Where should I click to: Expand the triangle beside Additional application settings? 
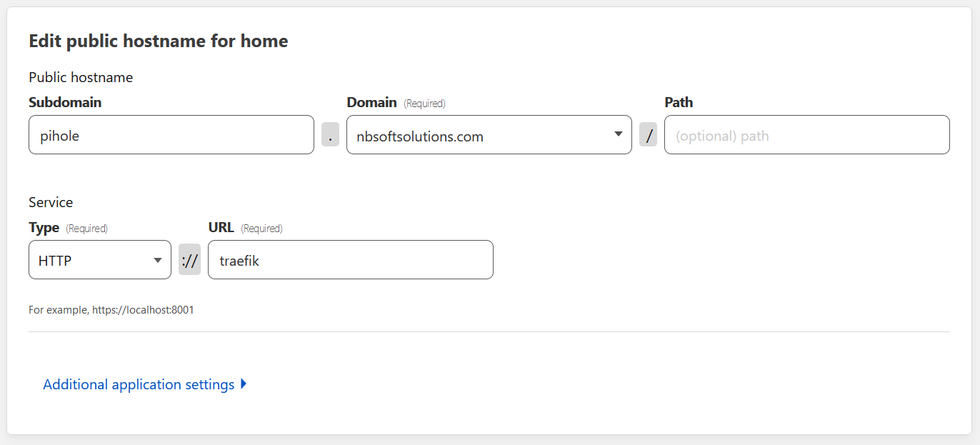click(244, 384)
